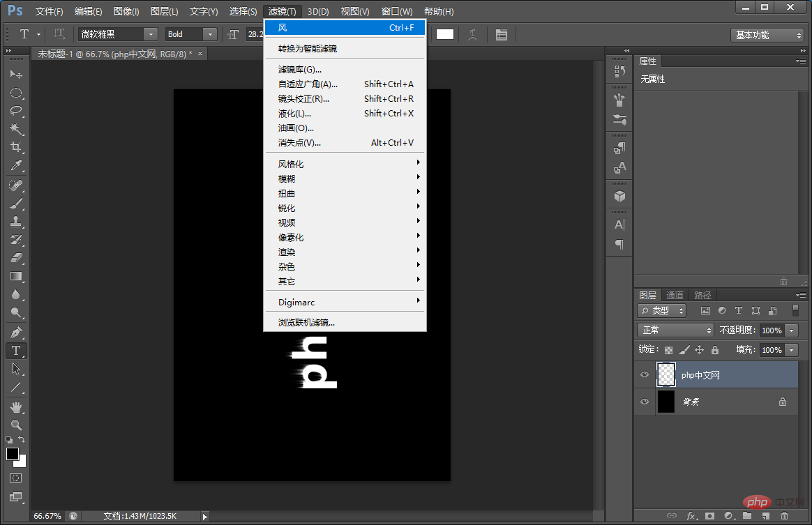
Task: Select the Spot Healing Brush tool
Action: pyautogui.click(x=16, y=185)
